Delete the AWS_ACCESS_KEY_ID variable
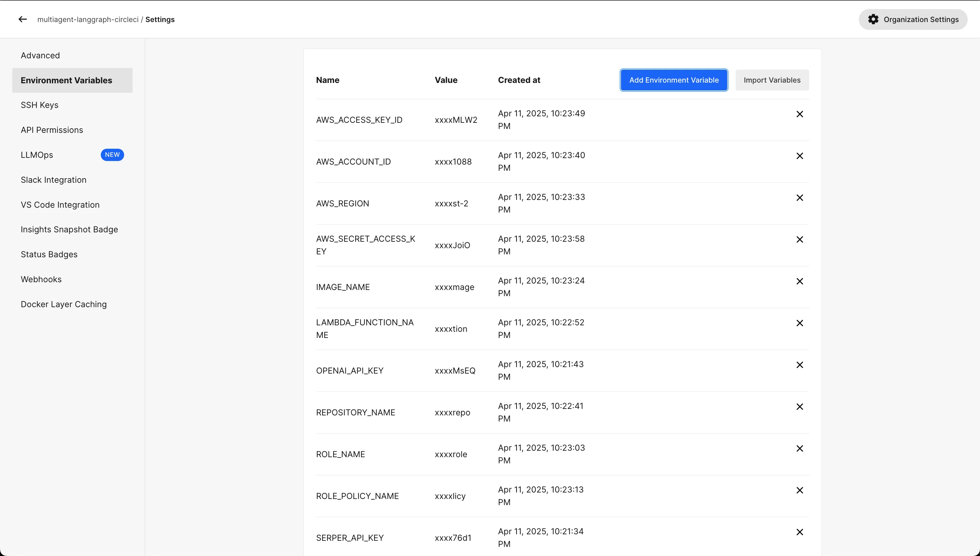The image size is (980, 556). [799, 114]
